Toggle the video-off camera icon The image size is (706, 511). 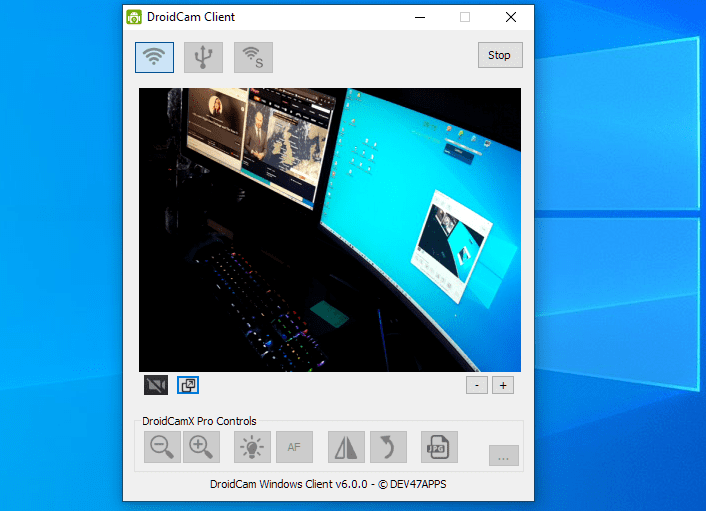coord(156,385)
